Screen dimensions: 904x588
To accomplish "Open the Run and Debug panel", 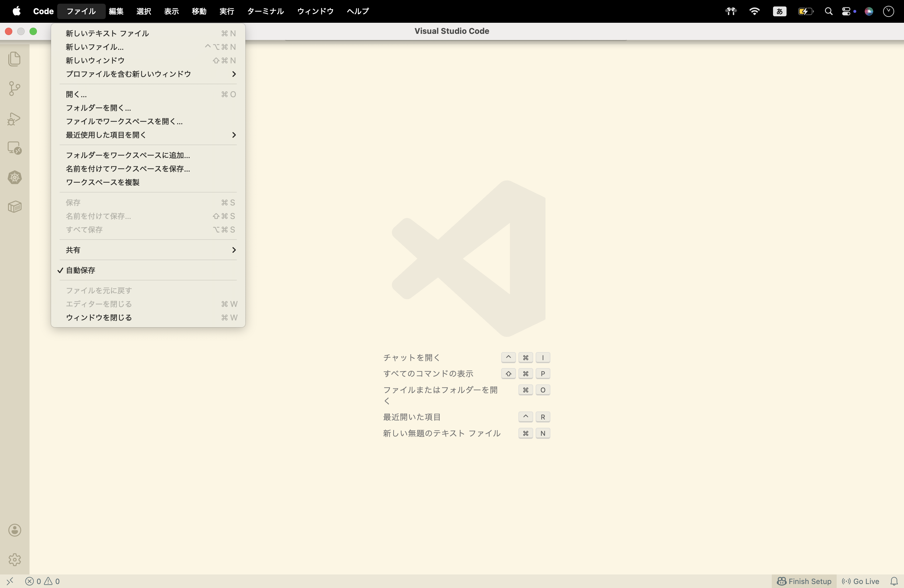I will [14, 119].
